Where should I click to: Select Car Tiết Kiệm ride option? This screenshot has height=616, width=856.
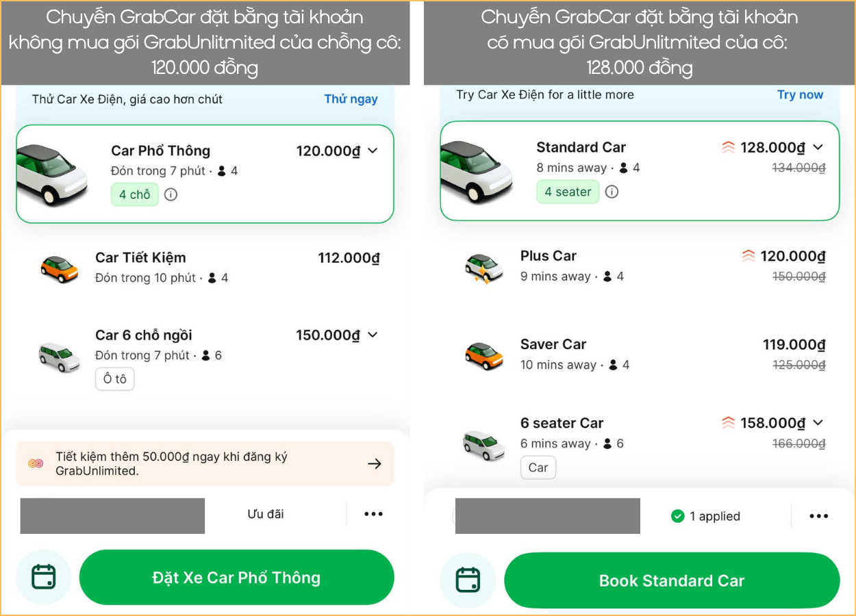[x=205, y=267]
